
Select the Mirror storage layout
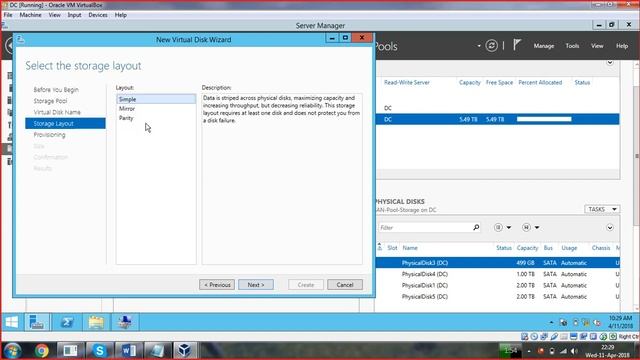pos(127,109)
